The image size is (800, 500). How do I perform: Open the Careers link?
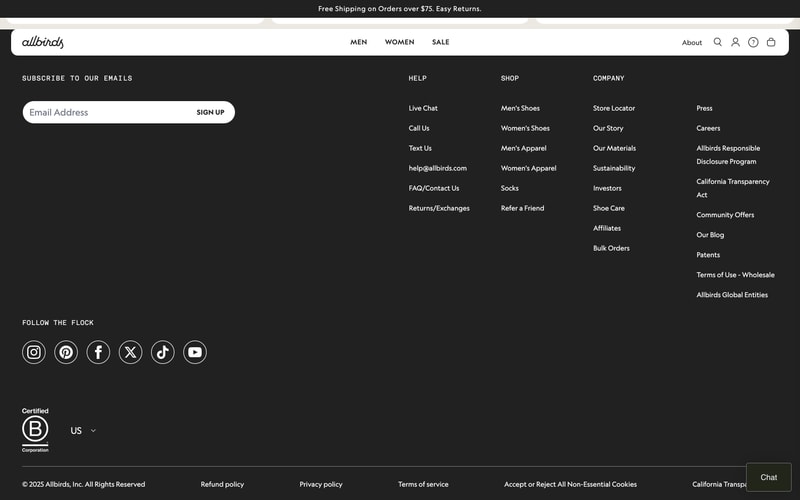coord(708,128)
